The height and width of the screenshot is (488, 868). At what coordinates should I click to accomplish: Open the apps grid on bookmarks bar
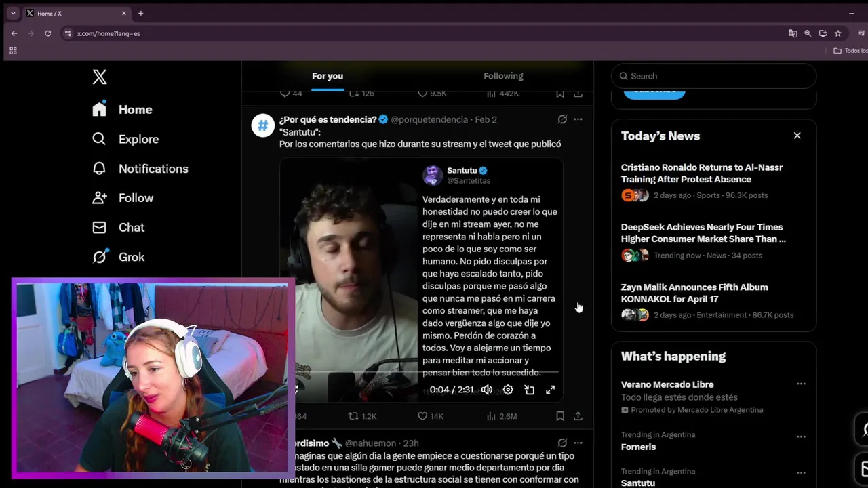[13, 51]
